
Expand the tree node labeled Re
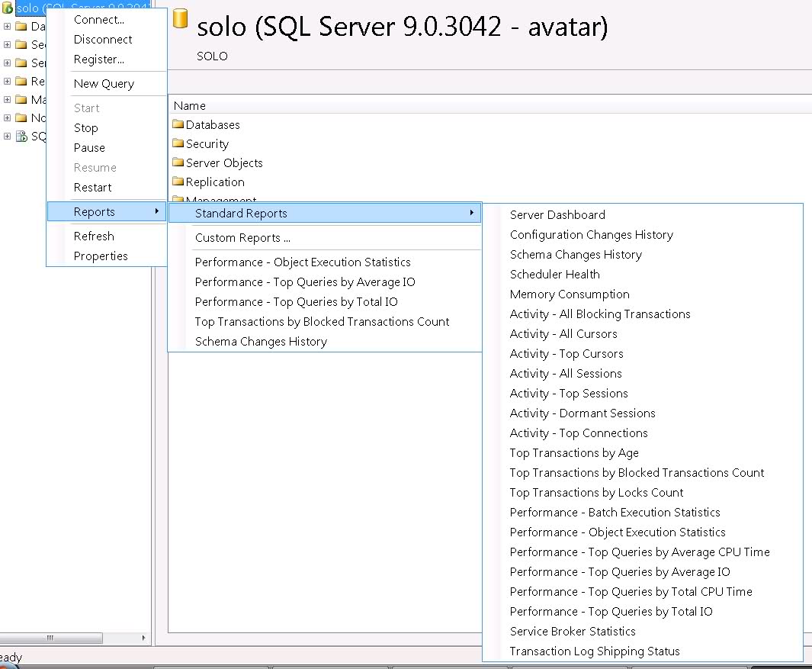click(8, 81)
